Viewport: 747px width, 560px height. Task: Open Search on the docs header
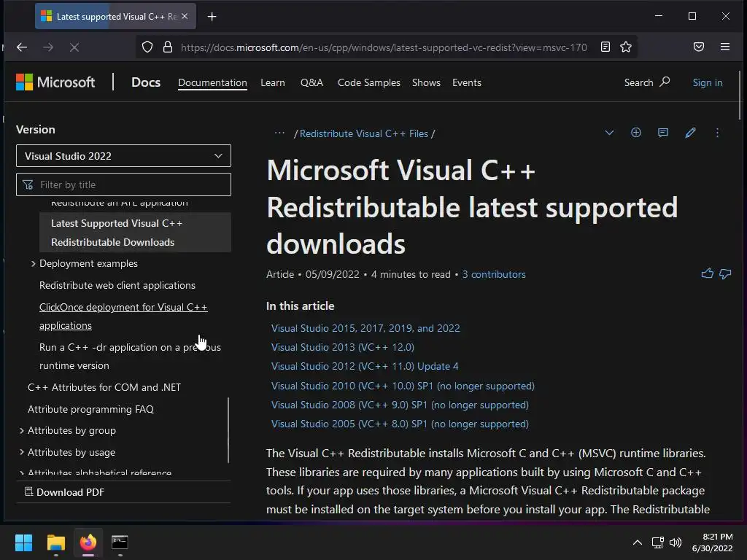pyautogui.click(x=647, y=82)
